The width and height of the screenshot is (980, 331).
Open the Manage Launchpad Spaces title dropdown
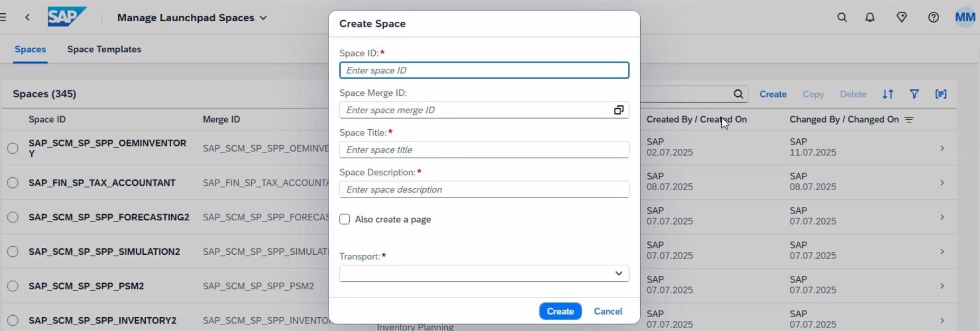pyautogui.click(x=263, y=17)
